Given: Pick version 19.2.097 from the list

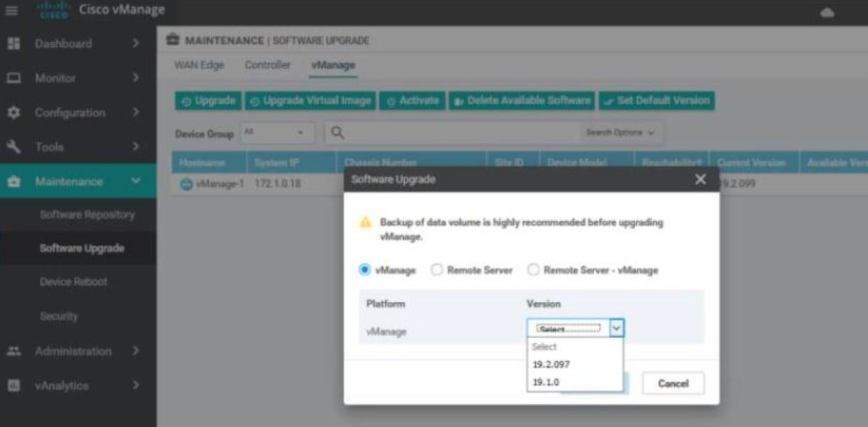Looking at the screenshot, I should click(x=551, y=364).
